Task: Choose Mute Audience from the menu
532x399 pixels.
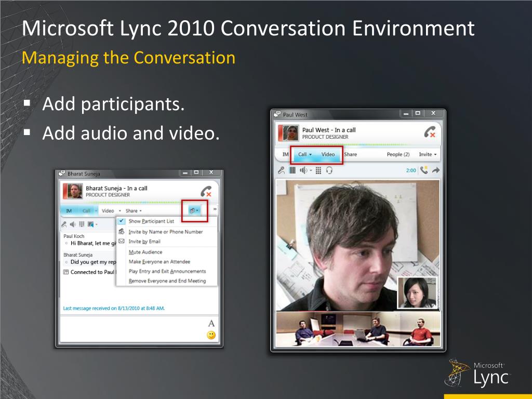Action: [145, 252]
